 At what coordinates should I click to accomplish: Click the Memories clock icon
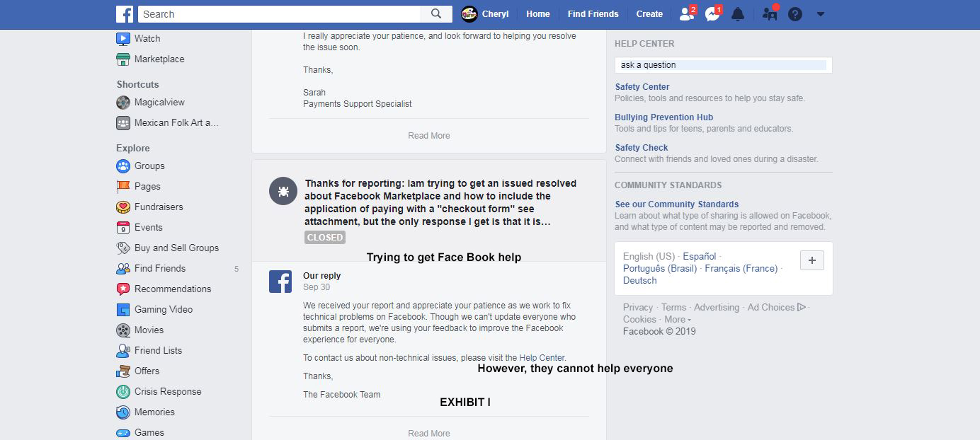pos(123,412)
